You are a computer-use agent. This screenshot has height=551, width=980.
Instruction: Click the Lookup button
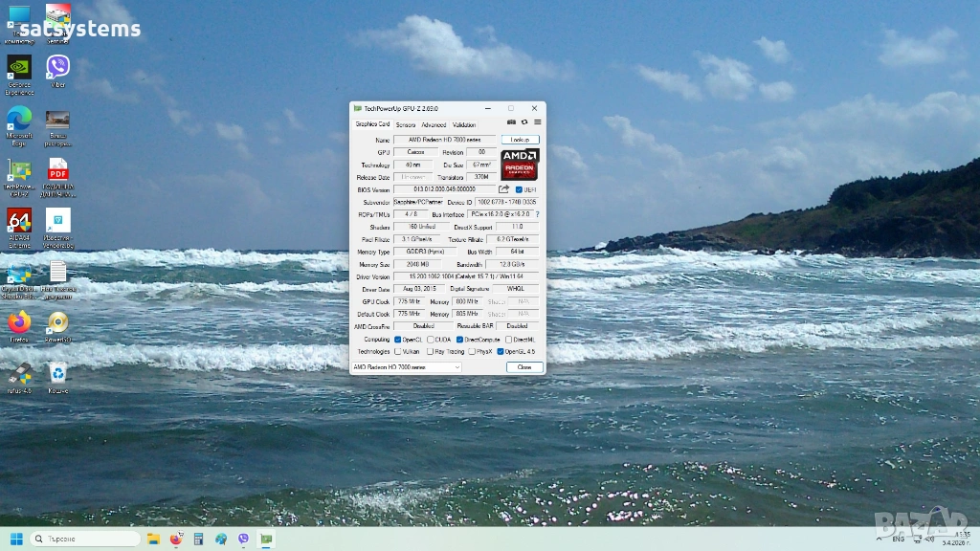(x=520, y=140)
